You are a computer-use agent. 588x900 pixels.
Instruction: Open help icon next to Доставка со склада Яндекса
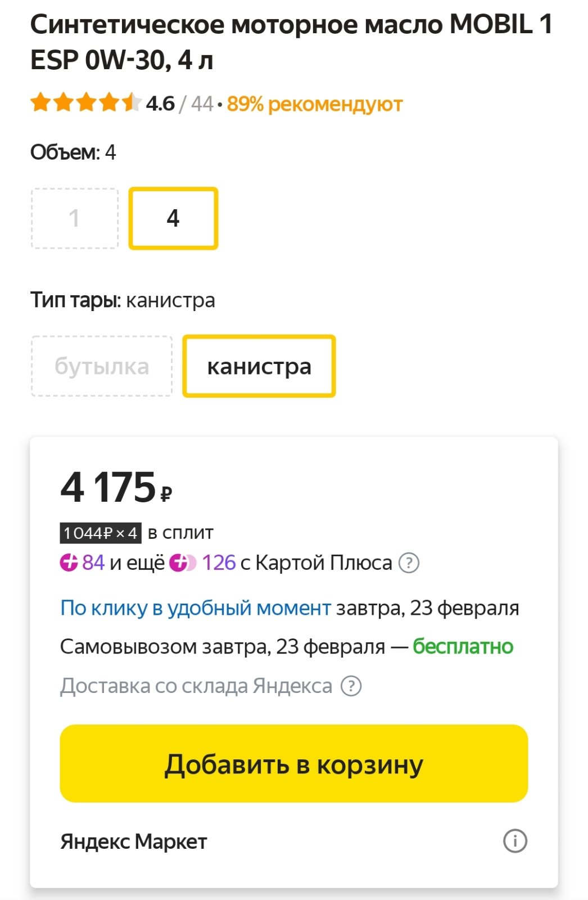(351, 686)
